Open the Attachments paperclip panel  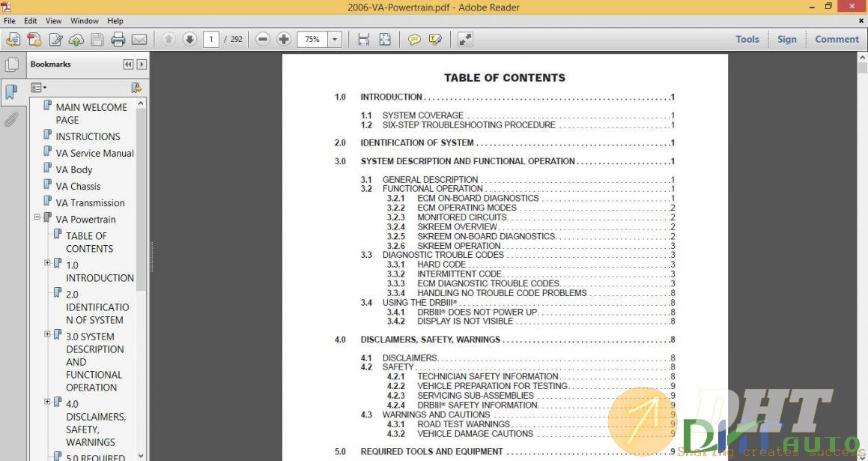[12, 118]
